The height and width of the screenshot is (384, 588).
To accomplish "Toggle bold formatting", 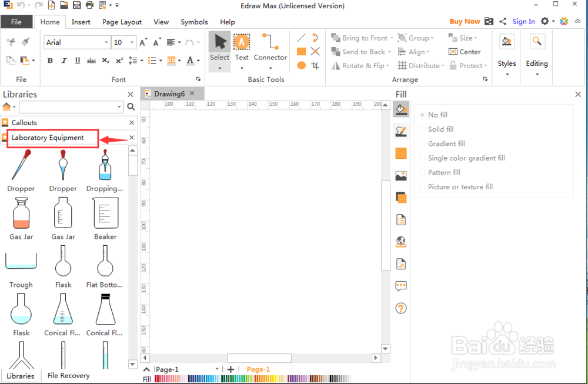I will pyautogui.click(x=50, y=61).
